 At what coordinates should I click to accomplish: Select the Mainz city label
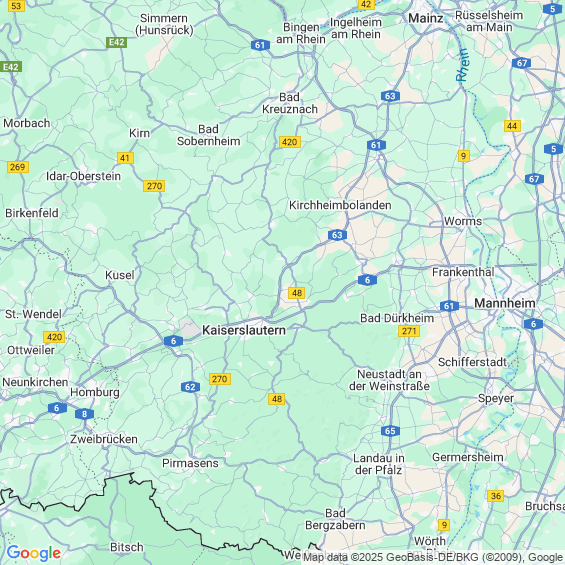(x=426, y=18)
